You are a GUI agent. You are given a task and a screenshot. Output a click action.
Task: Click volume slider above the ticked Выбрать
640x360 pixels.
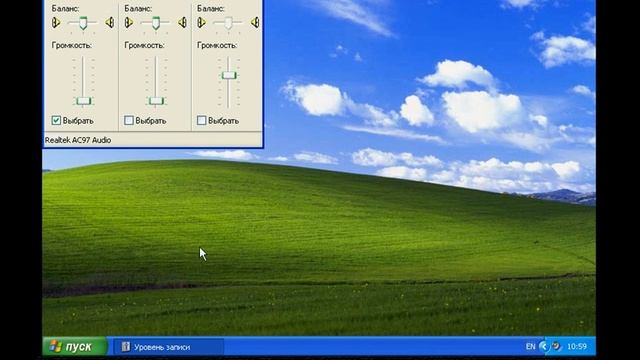(83, 101)
